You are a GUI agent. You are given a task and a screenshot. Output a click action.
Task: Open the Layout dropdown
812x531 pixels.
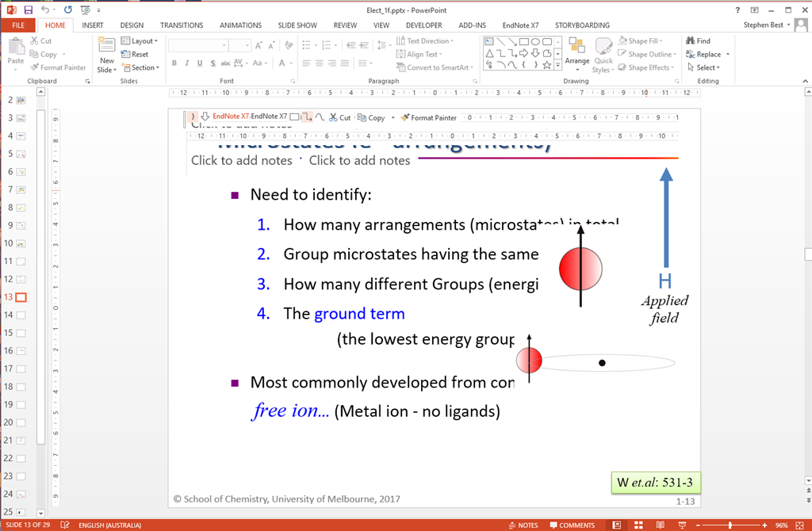tap(140, 40)
